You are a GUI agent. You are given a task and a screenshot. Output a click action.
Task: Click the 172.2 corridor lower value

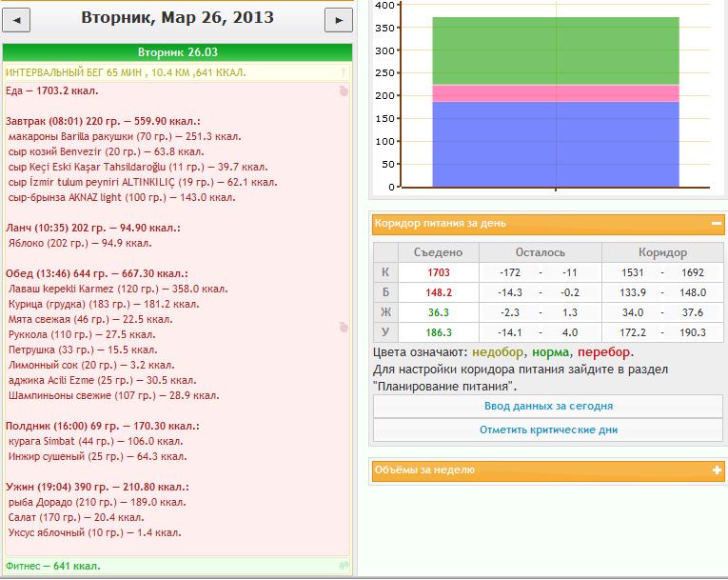coord(633,332)
